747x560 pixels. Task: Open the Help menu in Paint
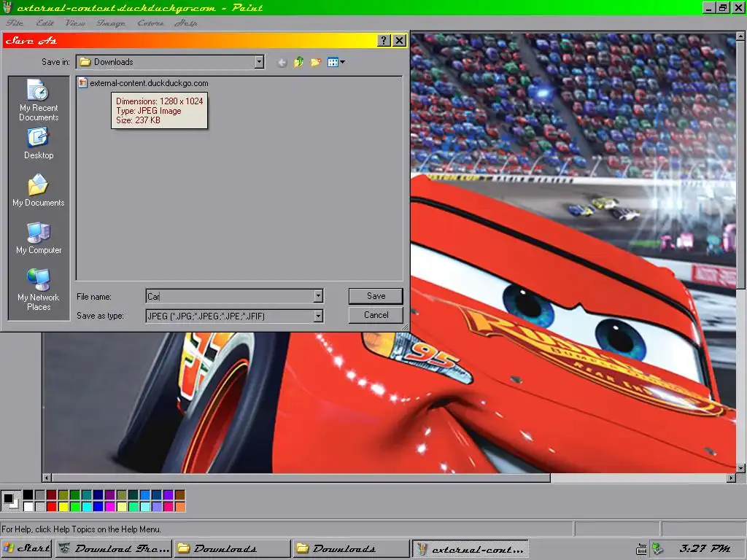pyautogui.click(x=186, y=23)
